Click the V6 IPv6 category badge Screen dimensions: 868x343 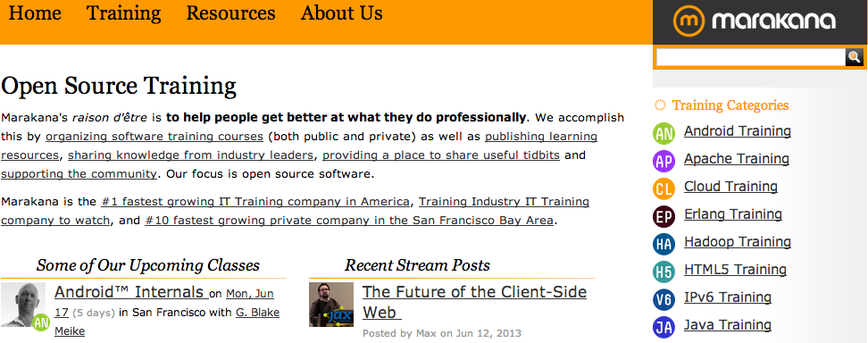coord(664,299)
